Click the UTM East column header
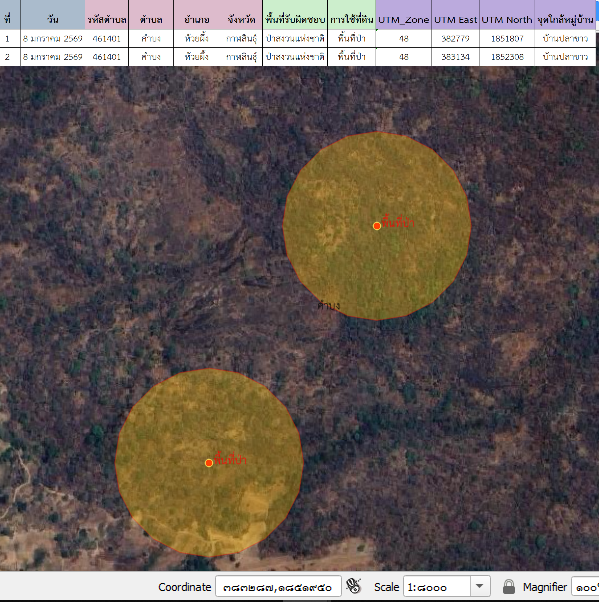 coord(456,20)
